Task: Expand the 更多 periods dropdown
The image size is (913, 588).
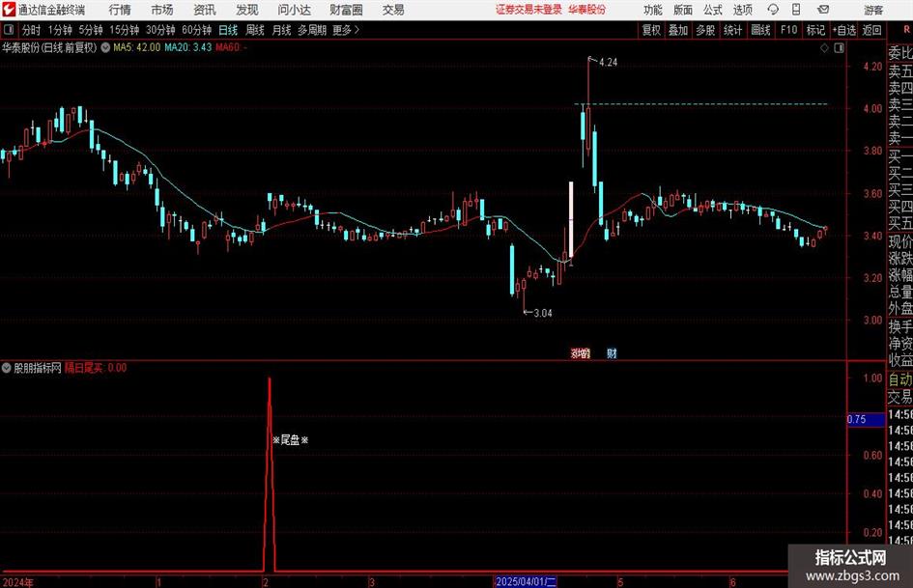Action: pos(346,30)
